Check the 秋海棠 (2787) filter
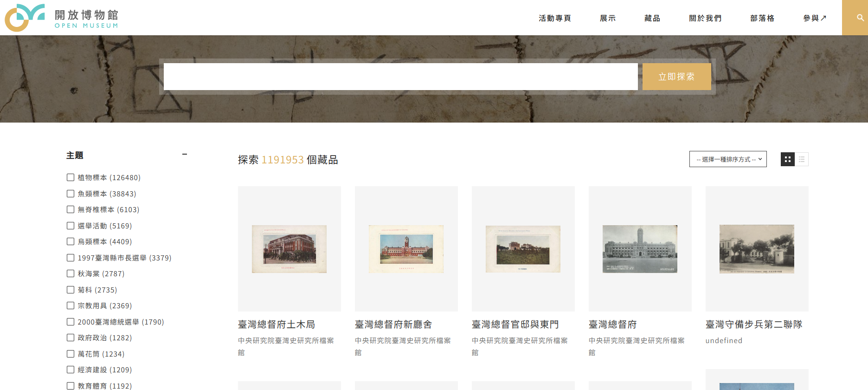Image resolution: width=868 pixels, height=390 pixels. [71, 273]
